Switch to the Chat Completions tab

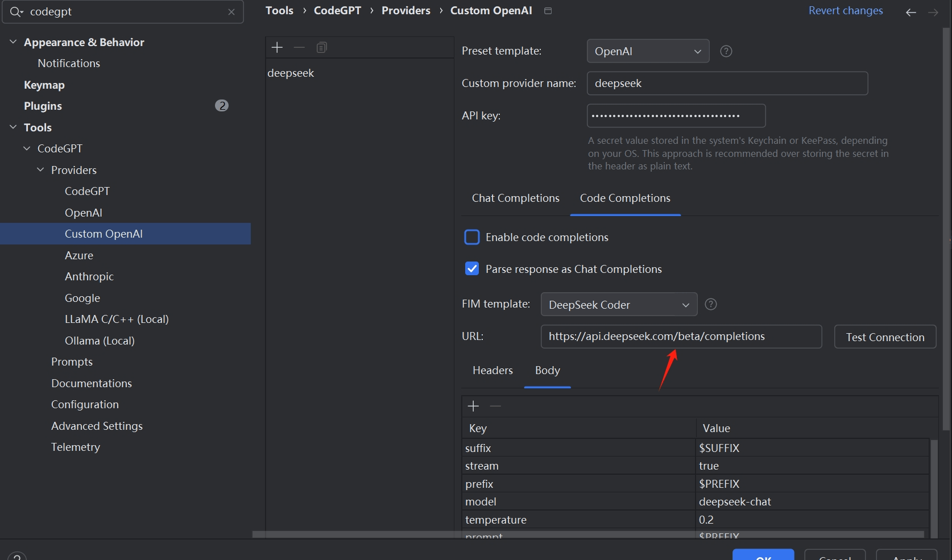point(516,198)
